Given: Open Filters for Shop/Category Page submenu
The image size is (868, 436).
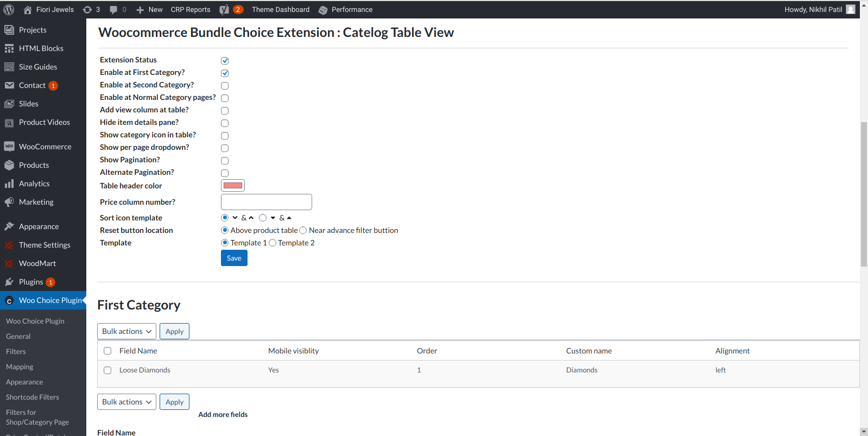Looking at the screenshot, I should [x=37, y=418].
